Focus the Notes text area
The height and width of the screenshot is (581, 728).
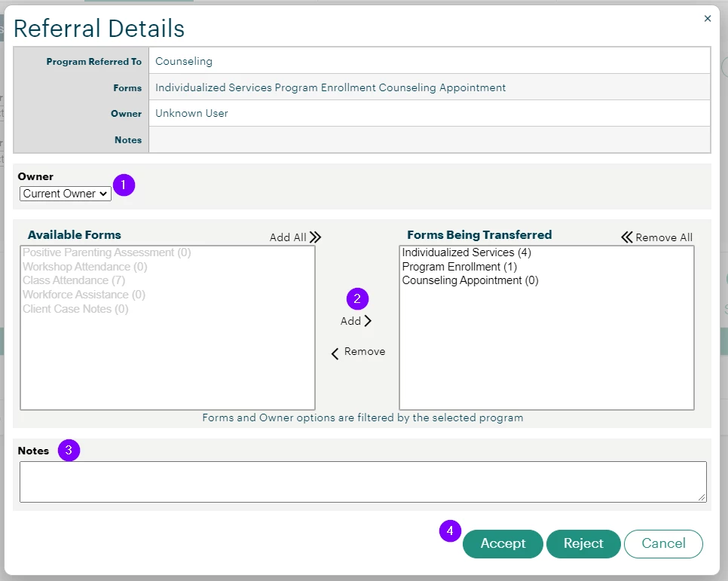point(363,482)
